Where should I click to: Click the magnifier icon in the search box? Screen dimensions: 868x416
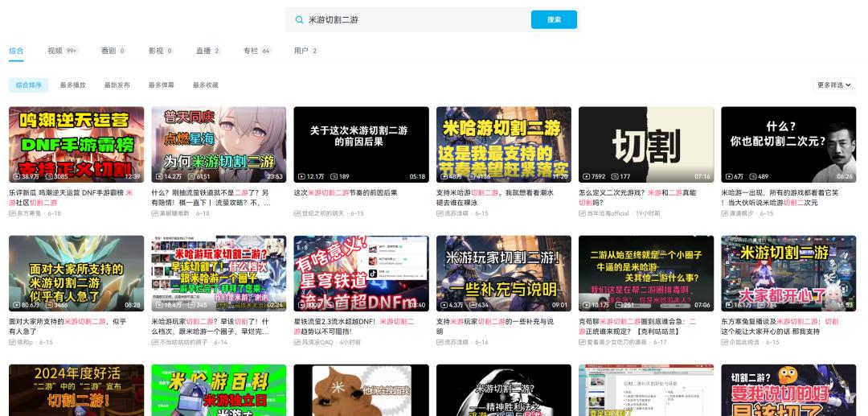[x=299, y=20]
